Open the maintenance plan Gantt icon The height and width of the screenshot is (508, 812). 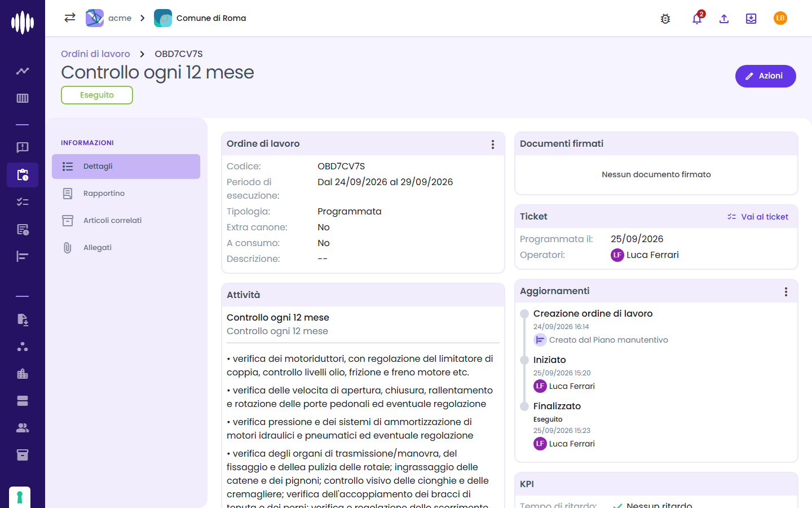click(23, 256)
